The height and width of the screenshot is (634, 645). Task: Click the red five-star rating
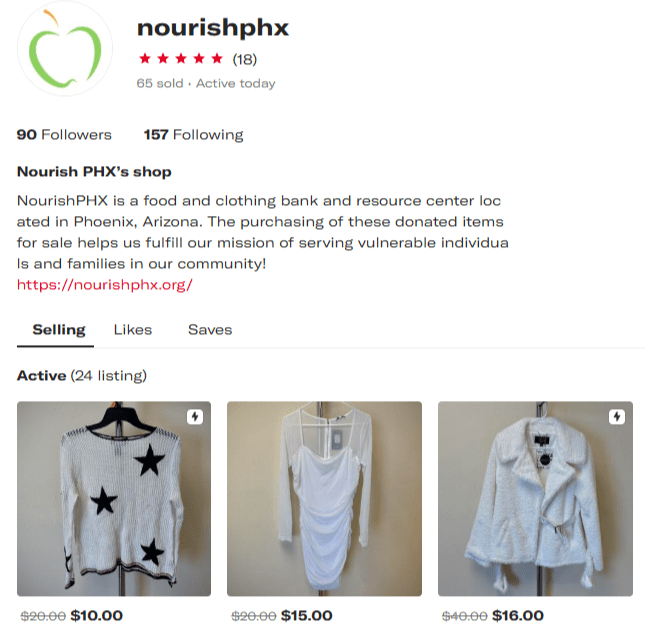[x=181, y=59]
